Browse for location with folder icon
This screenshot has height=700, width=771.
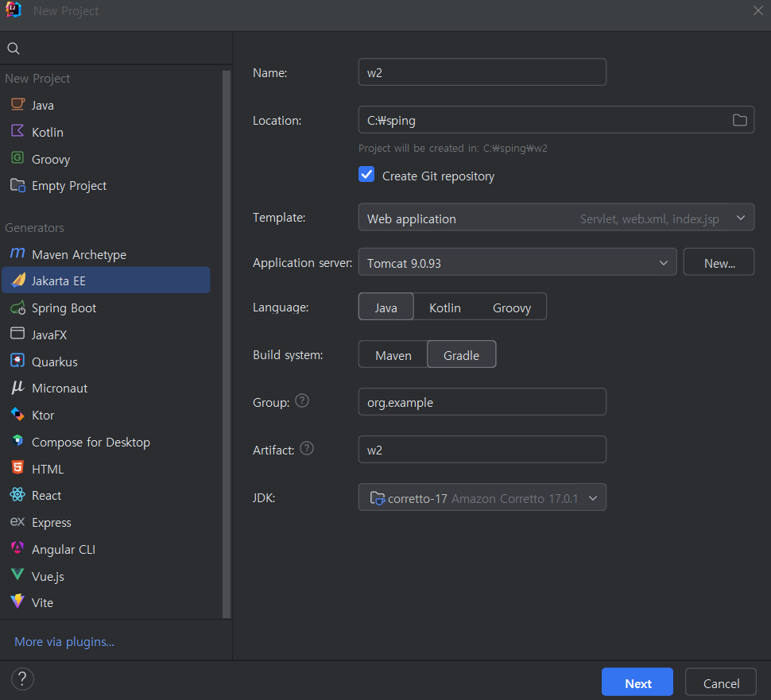click(x=739, y=120)
